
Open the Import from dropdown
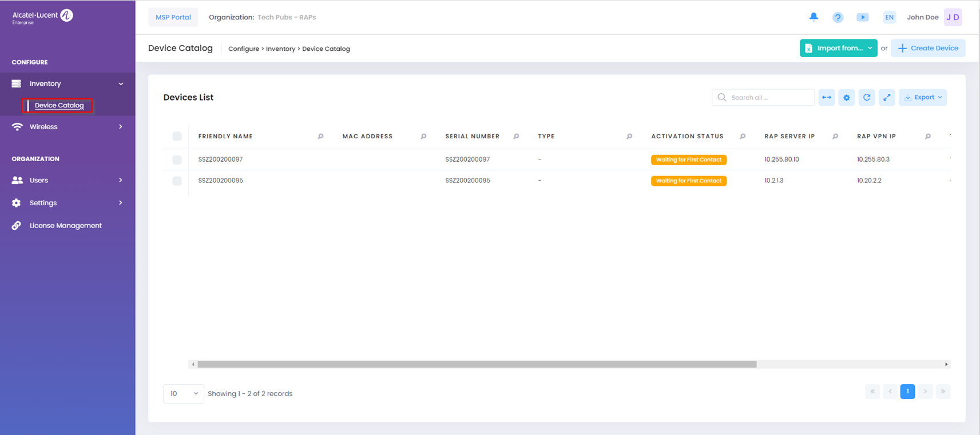click(x=838, y=48)
